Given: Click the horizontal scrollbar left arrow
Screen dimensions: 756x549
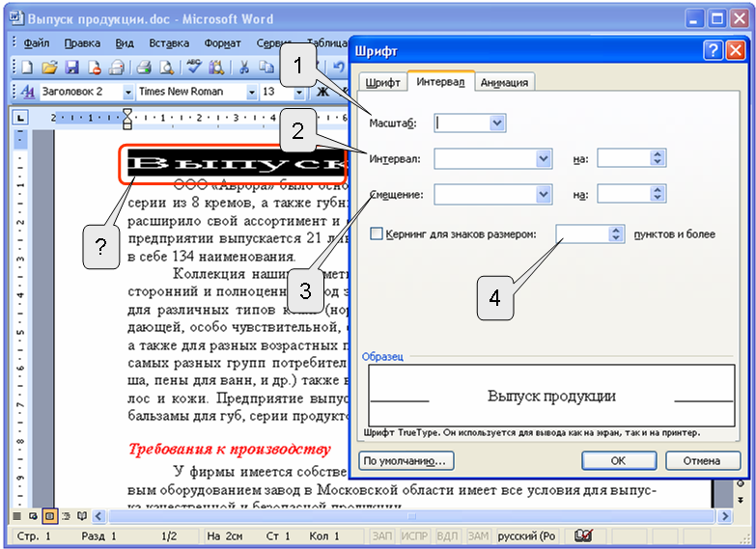Looking at the screenshot, I should tap(98, 516).
